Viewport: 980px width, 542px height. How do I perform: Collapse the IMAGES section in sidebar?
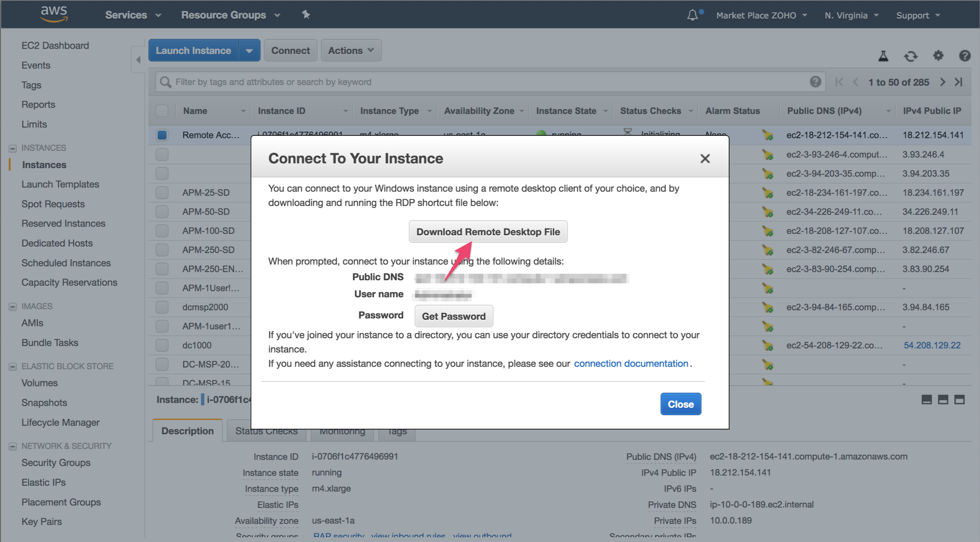pyautogui.click(x=13, y=306)
